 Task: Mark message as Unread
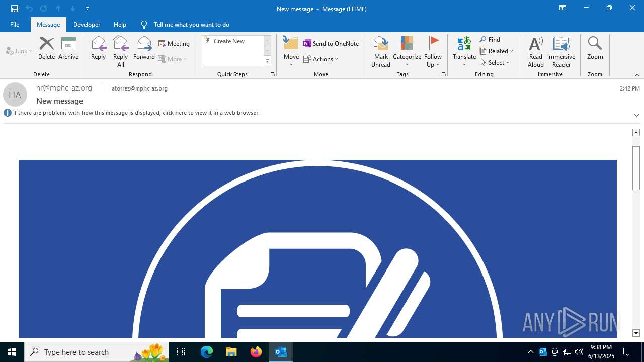point(381,51)
